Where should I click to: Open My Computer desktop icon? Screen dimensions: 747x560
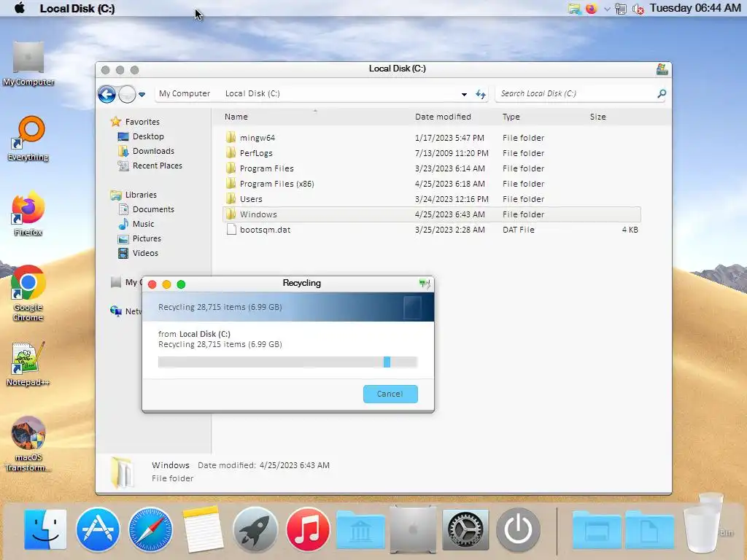click(28, 64)
